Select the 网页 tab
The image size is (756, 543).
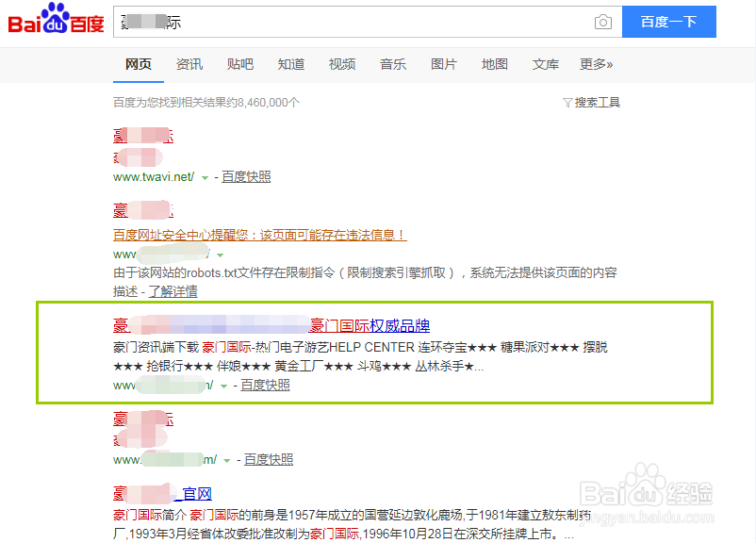(139, 64)
